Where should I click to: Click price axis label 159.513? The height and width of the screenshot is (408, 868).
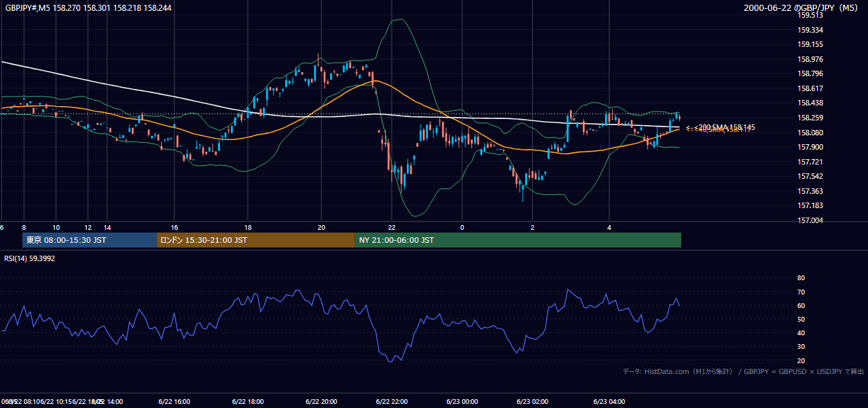(x=810, y=15)
